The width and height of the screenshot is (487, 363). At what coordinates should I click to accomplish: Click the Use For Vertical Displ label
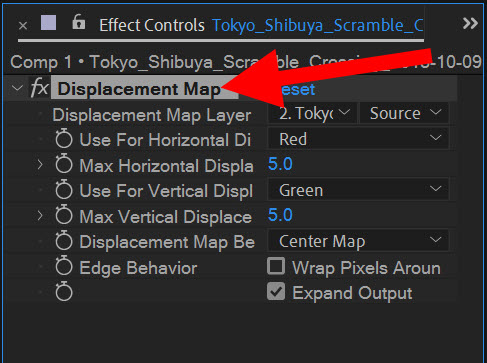click(166, 191)
